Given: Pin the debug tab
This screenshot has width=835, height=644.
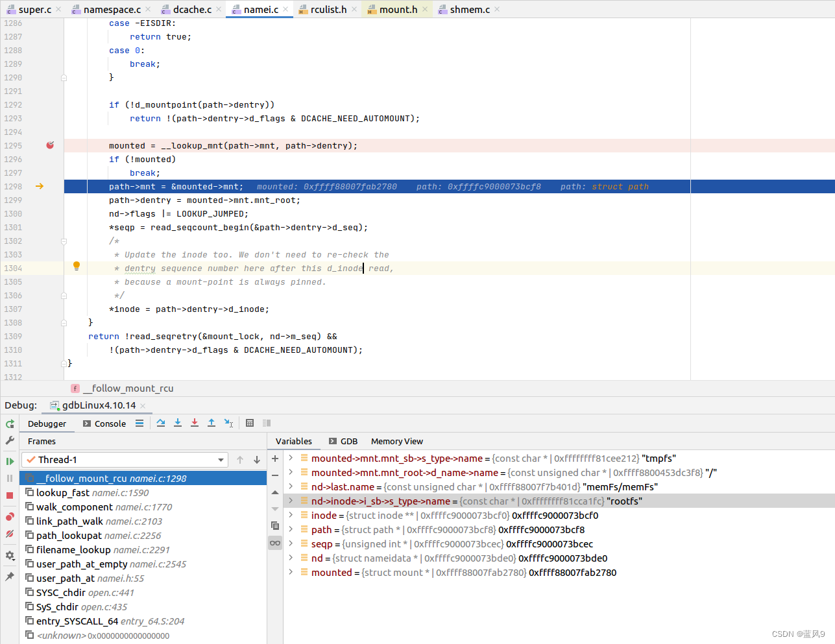Looking at the screenshot, I should [10, 577].
